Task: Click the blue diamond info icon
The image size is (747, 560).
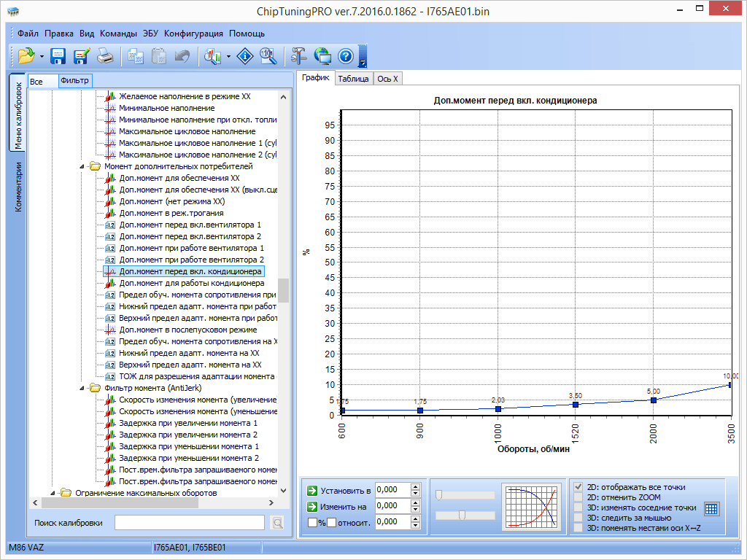Action: pos(245,56)
